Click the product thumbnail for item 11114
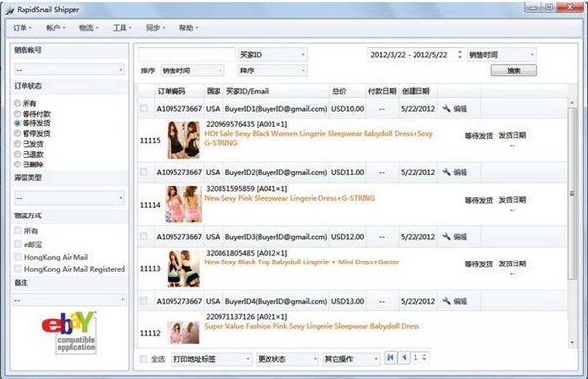 pos(183,205)
